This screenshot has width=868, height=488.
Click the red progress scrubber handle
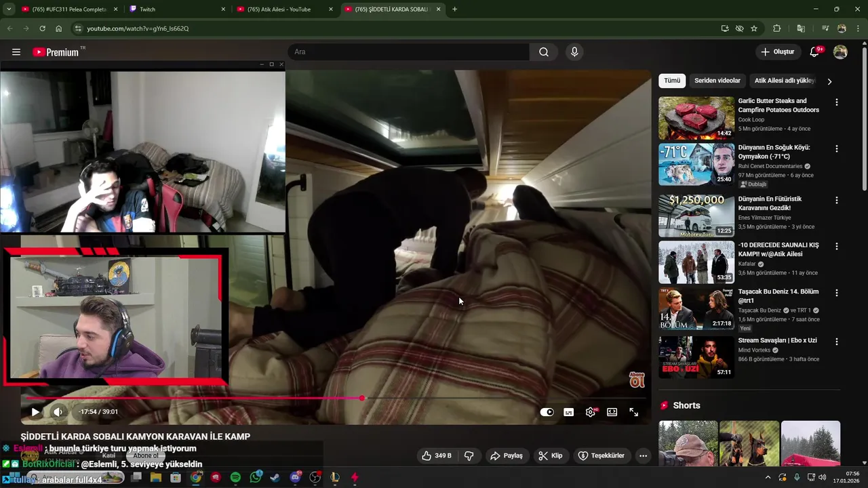362,399
